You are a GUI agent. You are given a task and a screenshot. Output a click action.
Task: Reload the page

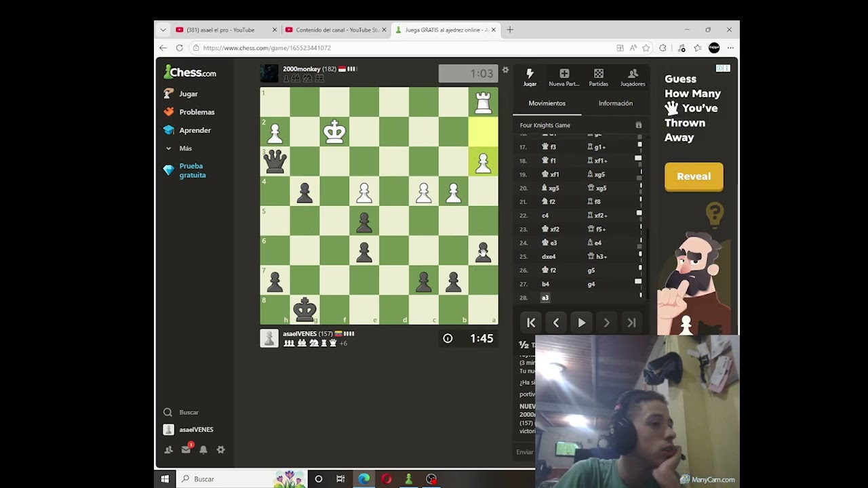click(x=179, y=48)
